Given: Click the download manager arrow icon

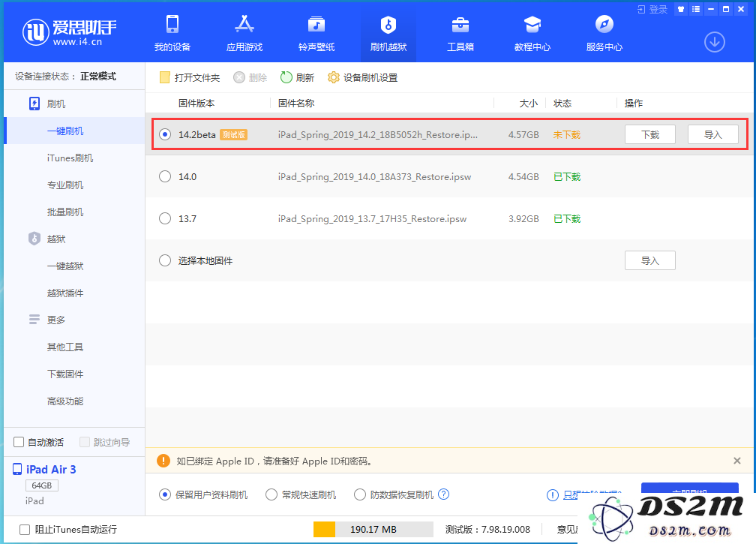Looking at the screenshot, I should coord(715,43).
